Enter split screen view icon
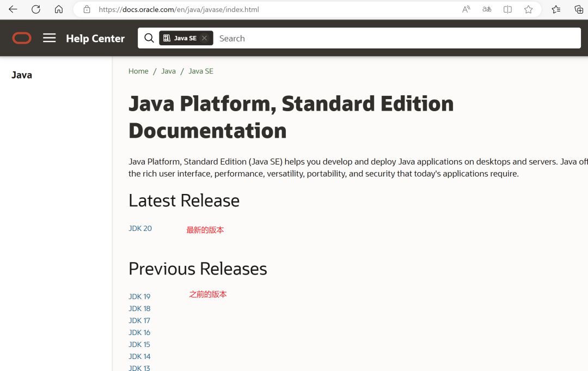This screenshot has height=371, width=588. [x=507, y=9]
